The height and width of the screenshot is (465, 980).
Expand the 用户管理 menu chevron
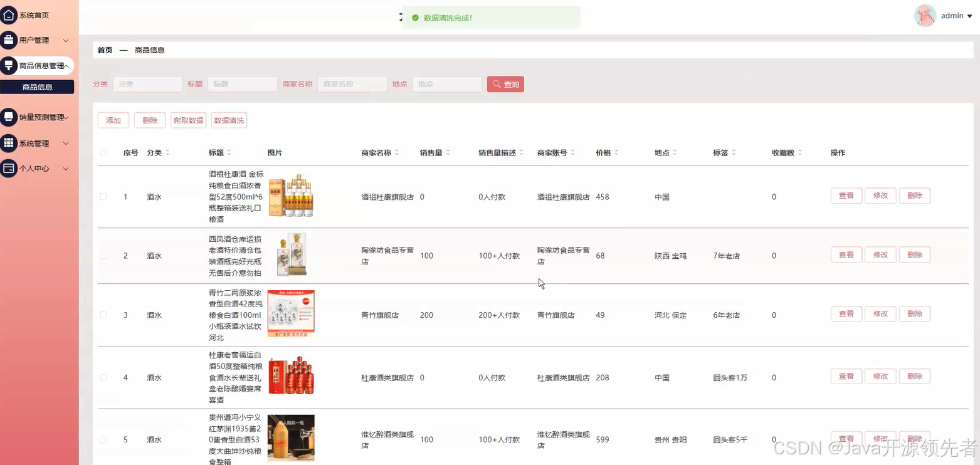point(66,40)
